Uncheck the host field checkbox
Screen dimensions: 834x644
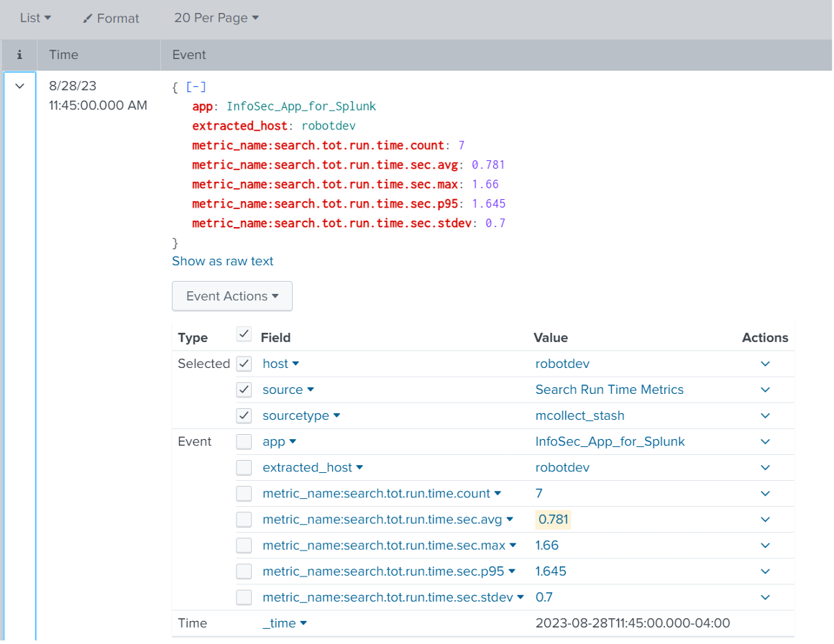point(244,364)
